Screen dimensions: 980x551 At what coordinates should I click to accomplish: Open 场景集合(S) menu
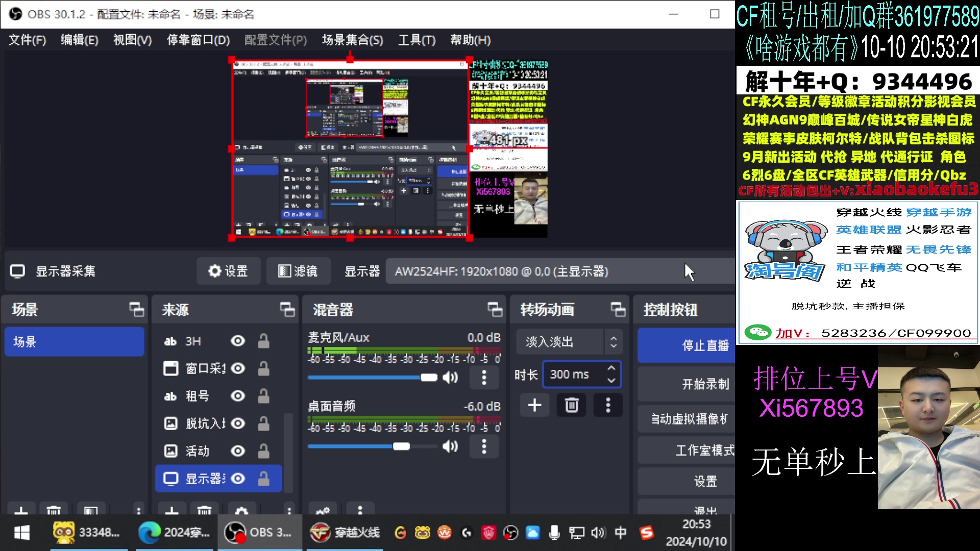353,40
